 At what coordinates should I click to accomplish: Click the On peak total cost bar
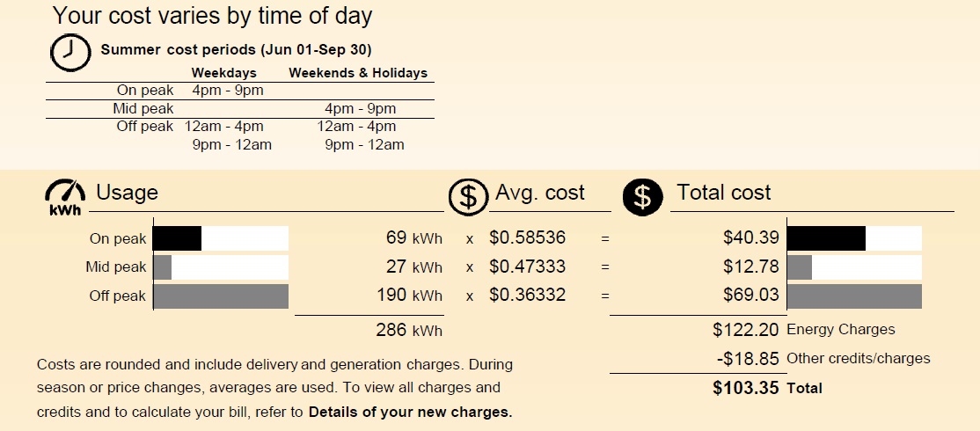point(854,238)
